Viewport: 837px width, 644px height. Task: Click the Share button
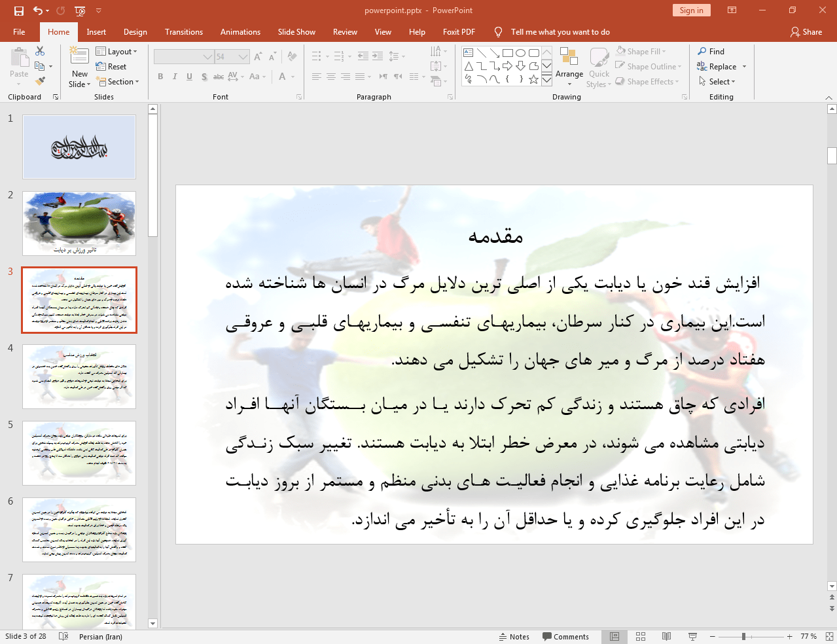pos(806,32)
